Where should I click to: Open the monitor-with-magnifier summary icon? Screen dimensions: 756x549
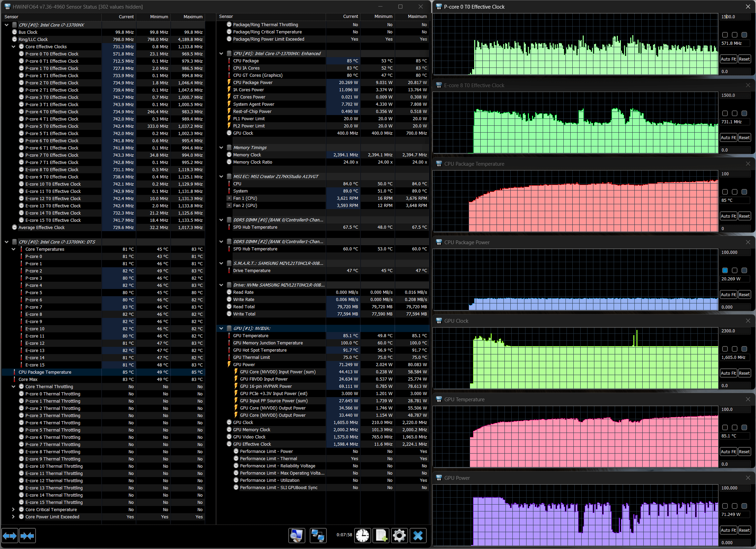click(x=297, y=536)
